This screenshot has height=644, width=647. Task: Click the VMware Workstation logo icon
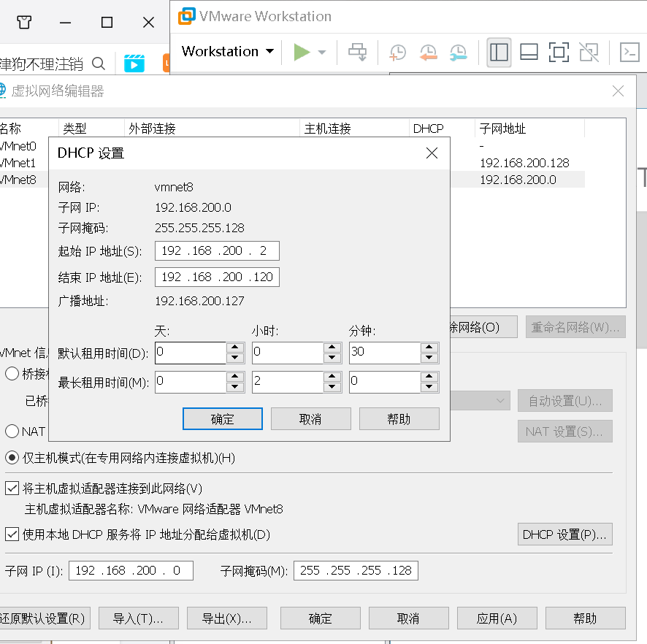[x=186, y=16]
